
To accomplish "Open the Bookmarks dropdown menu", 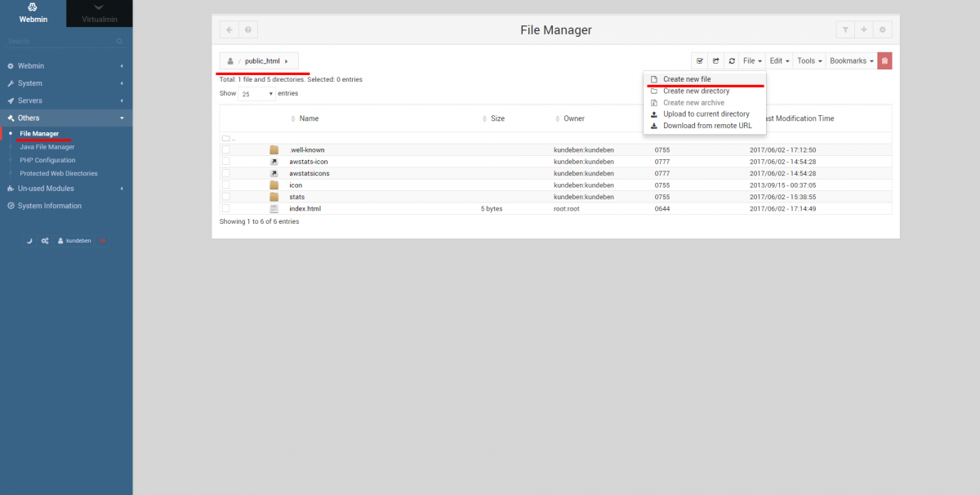I will pyautogui.click(x=851, y=60).
